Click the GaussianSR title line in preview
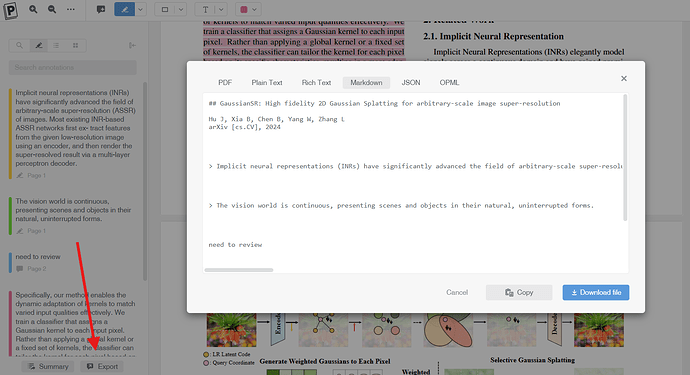Screen dimensions: 690x375 (384, 103)
